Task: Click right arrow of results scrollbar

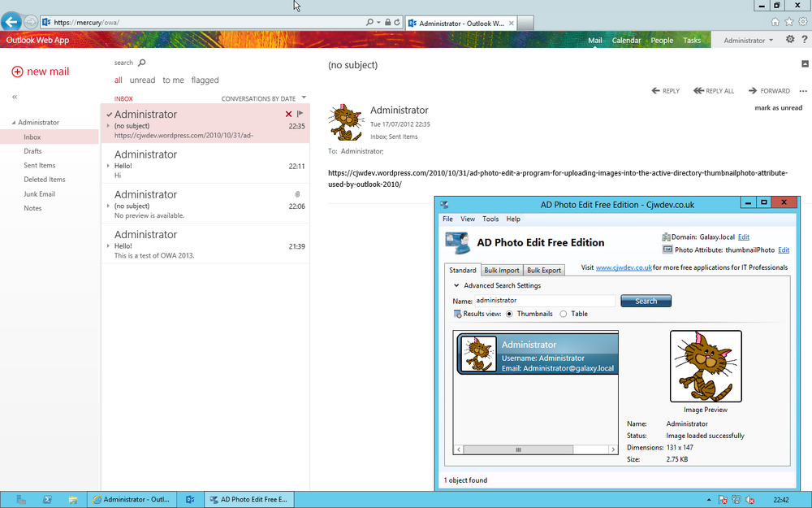Action: tap(612, 449)
